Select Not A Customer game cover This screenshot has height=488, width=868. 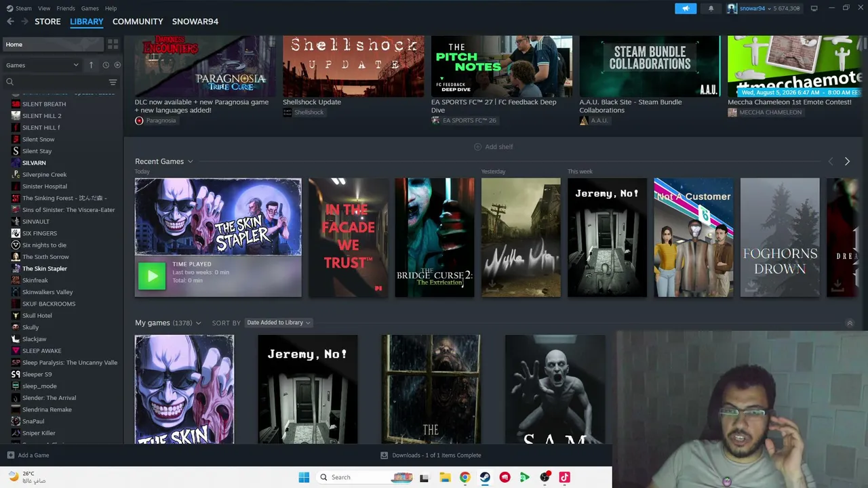pos(694,237)
